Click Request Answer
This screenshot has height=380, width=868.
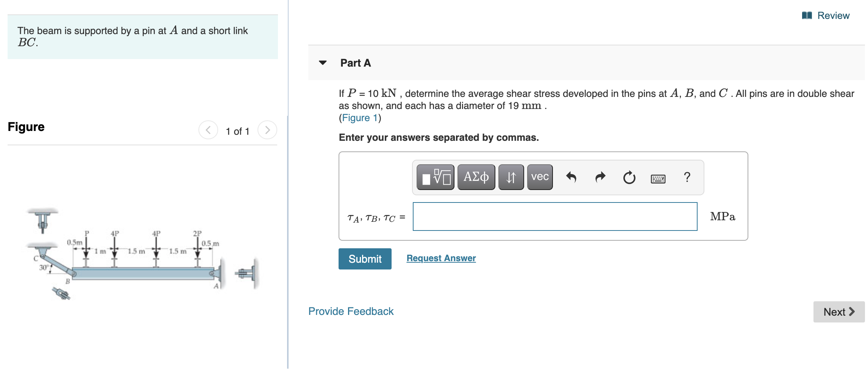441,258
